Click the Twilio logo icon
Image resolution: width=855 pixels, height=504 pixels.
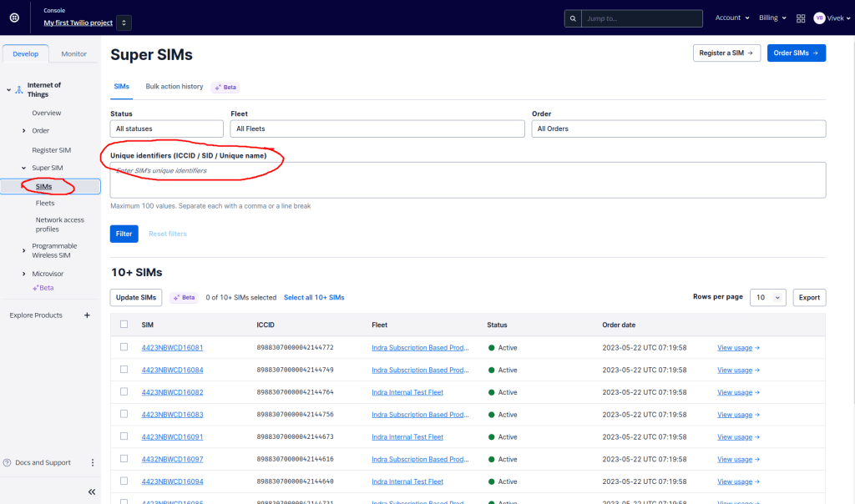[14, 18]
